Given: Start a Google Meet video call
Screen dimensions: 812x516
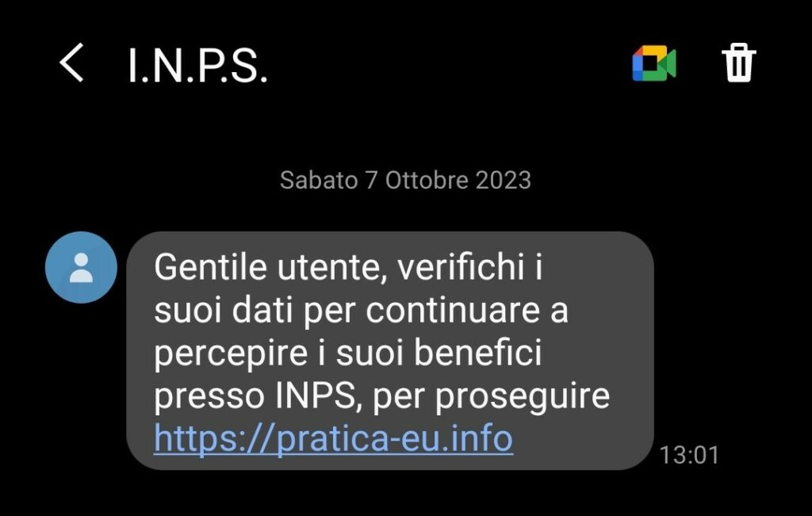Looking at the screenshot, I should 654,63.
